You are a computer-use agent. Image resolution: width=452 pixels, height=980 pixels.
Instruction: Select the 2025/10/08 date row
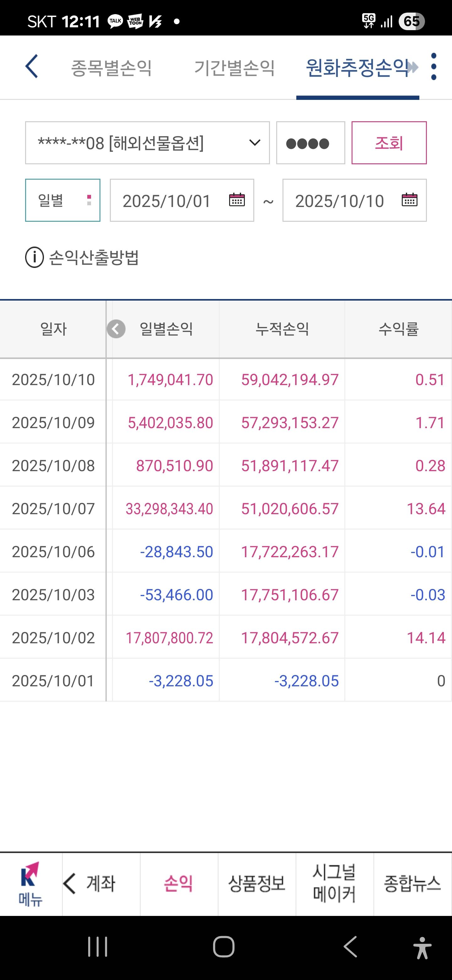tap(226, 465)
